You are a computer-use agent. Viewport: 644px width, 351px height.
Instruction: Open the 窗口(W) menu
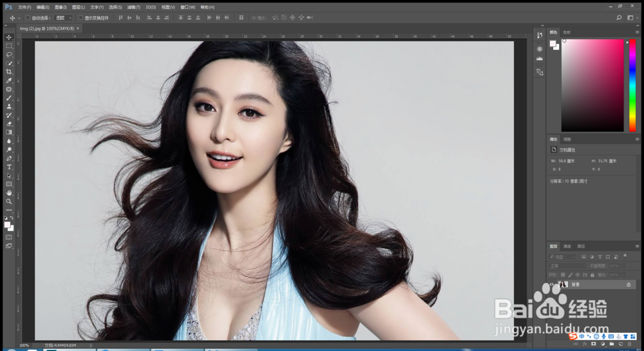coord(187,7)
